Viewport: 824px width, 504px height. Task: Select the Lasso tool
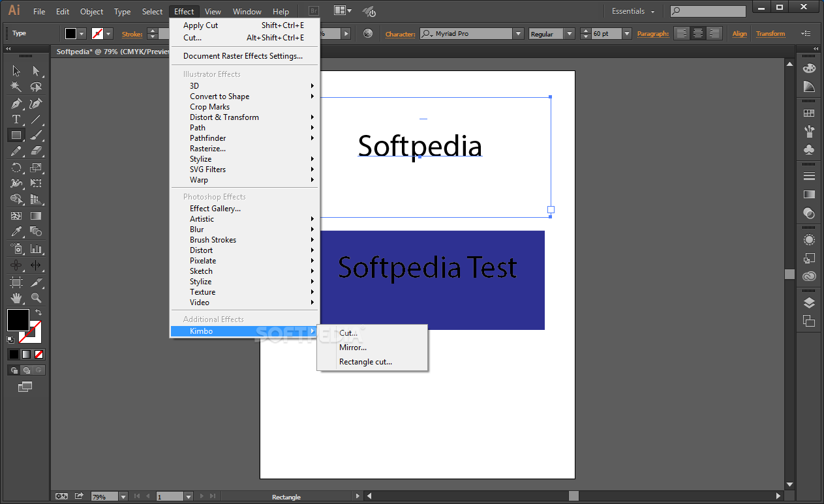pos(36,87)
